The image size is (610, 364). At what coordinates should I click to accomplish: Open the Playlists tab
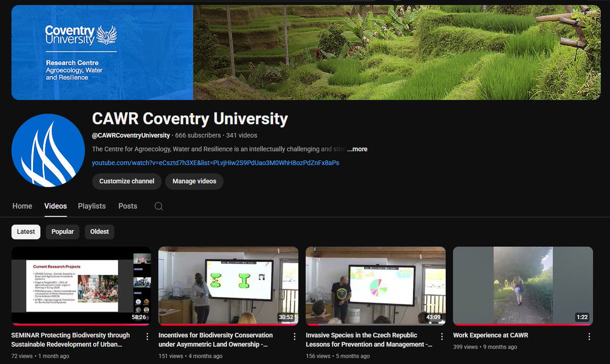coord(92,206)
